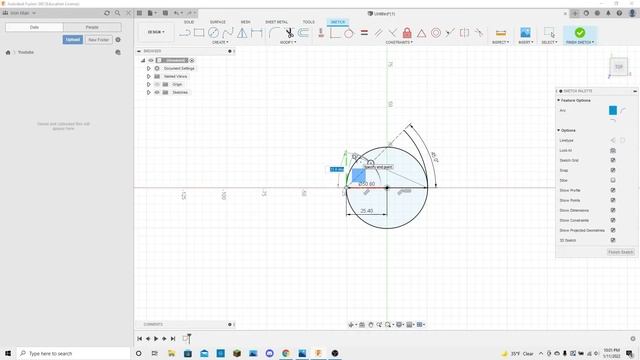The image size is (640, 360).
Task: Apply the Equal constraint
Action: click(x=364, y=33)
